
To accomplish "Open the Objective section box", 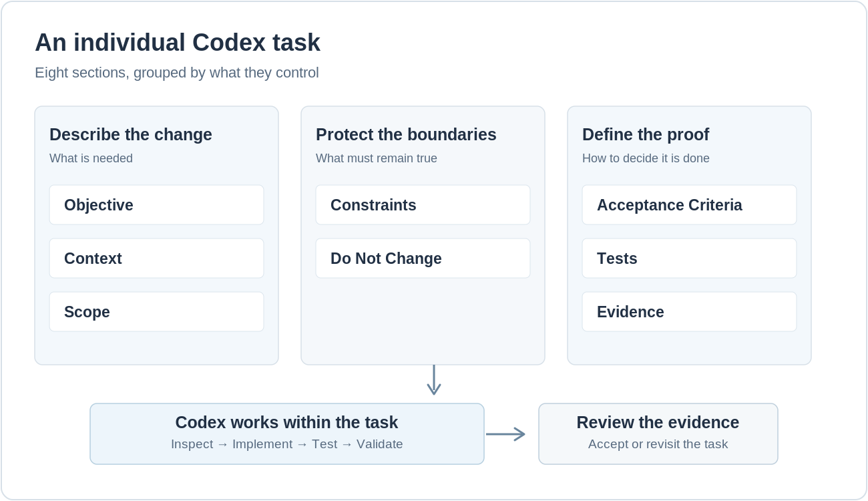I will [x=156, y=205].
